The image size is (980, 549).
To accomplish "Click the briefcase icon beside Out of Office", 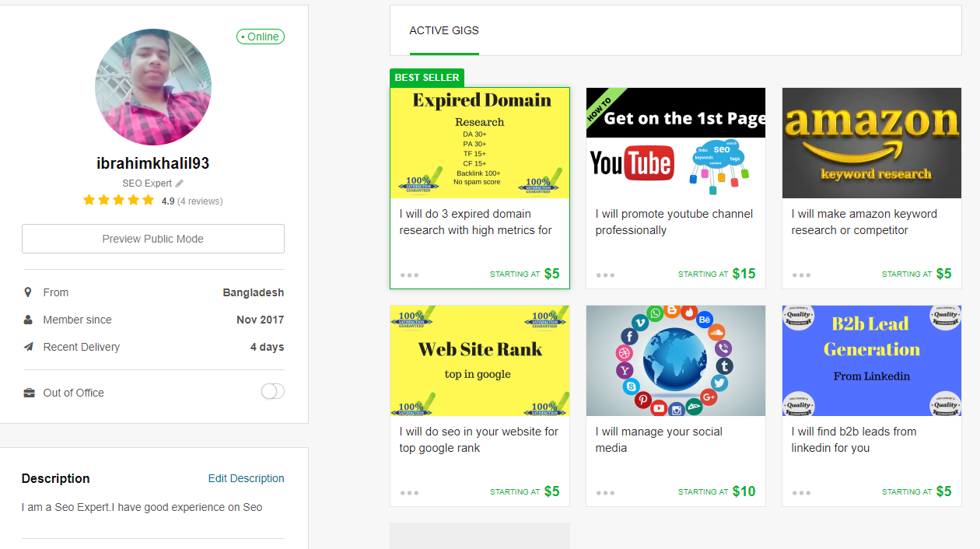I will (29, 393).
